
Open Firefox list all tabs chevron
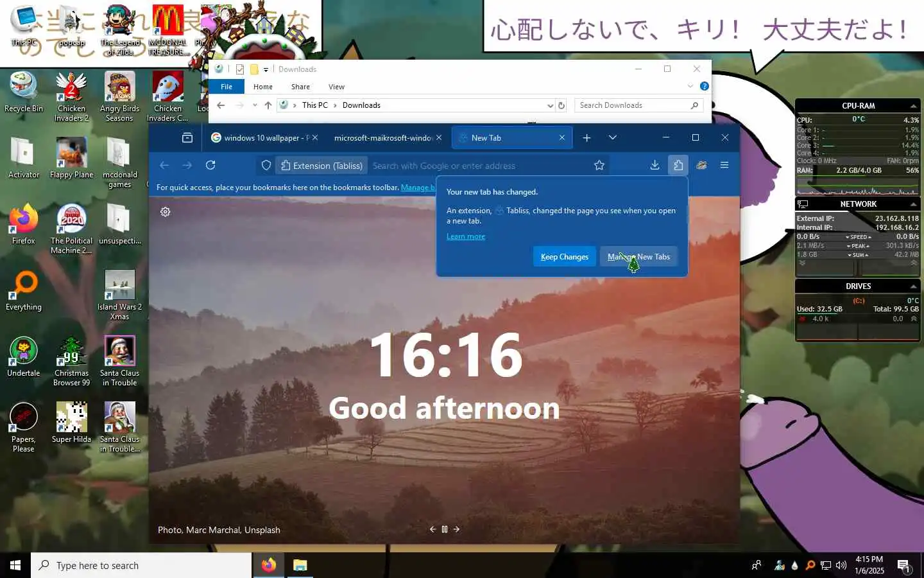click(x=613, y=137)
